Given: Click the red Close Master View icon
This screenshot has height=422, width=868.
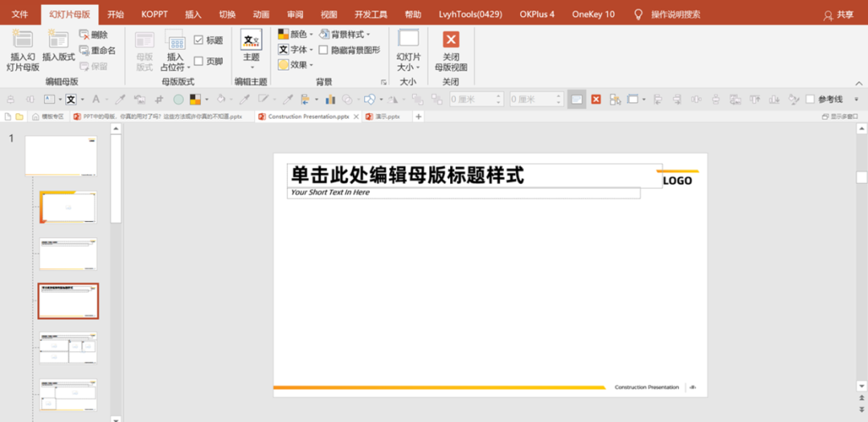Looking at the screenshot, I should (x=451, y=39).
